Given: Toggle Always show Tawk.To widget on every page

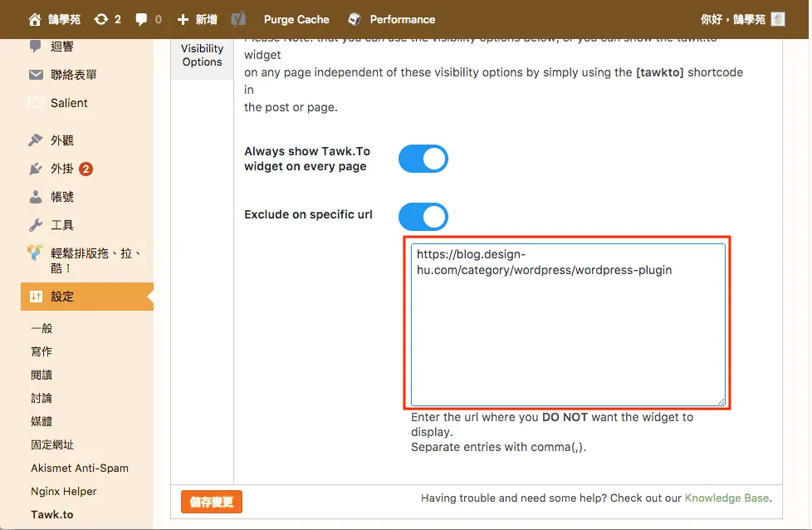Looking at the screenshot, I should pos(423,159).
